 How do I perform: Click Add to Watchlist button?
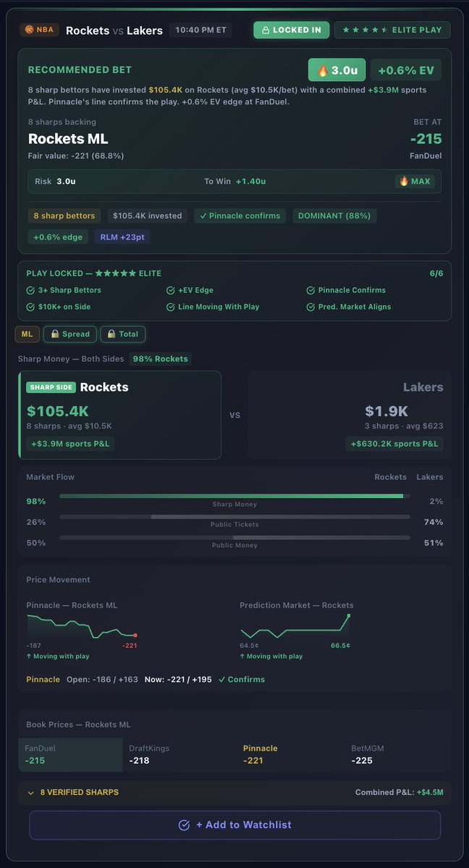coord(234,825)
